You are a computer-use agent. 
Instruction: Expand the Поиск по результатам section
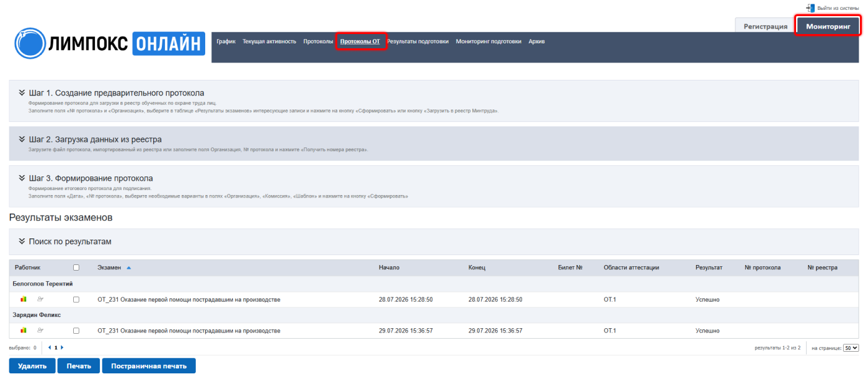coord(65,241)
